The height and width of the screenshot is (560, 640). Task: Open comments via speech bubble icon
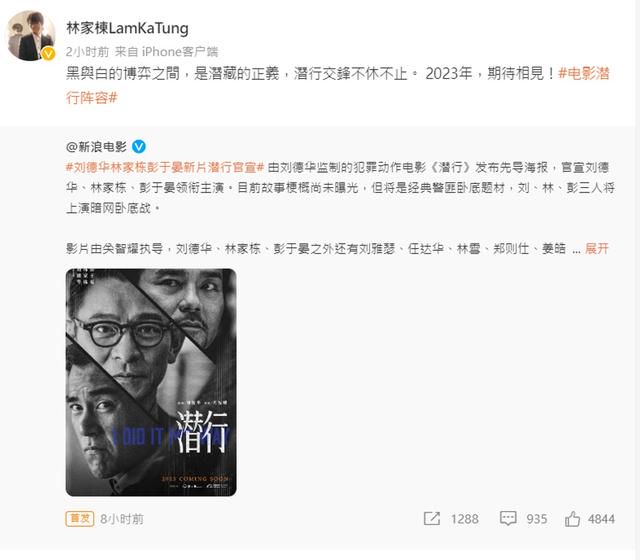tap(508, 518)
